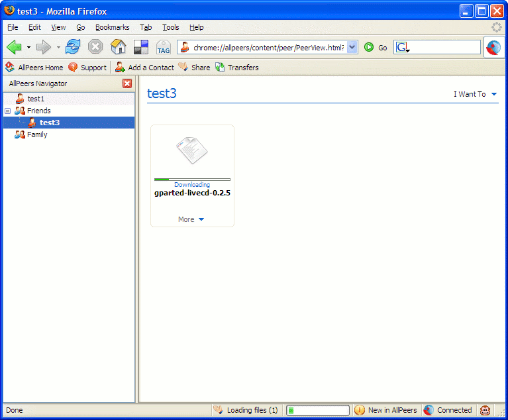
Task: Click the Transfers icon
Action: pos(220,67)
